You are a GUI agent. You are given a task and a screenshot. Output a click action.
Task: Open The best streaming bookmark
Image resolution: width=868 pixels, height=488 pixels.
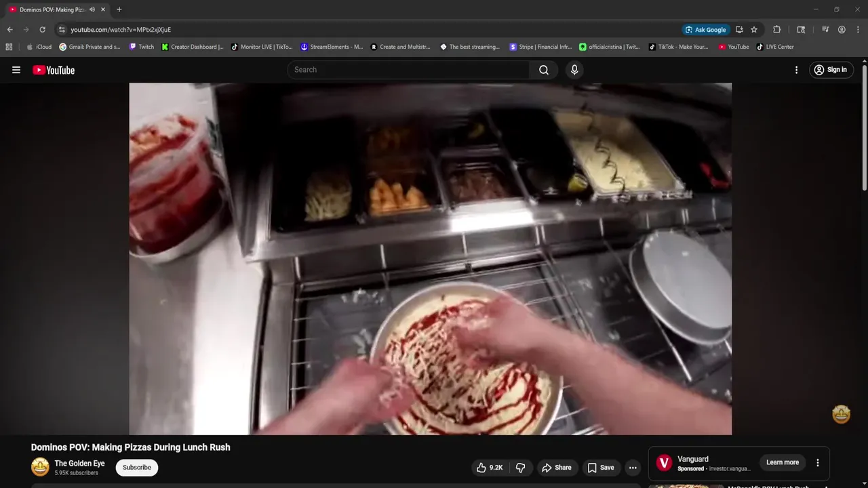(x=470, y=47)
